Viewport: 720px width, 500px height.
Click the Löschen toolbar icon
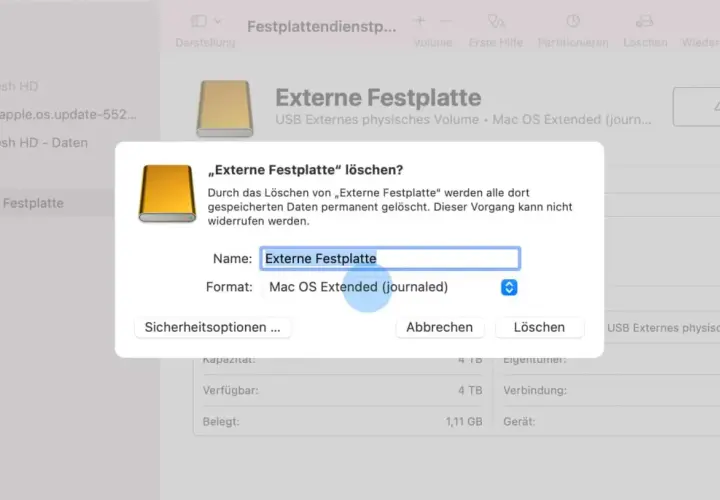click(645, 21)
